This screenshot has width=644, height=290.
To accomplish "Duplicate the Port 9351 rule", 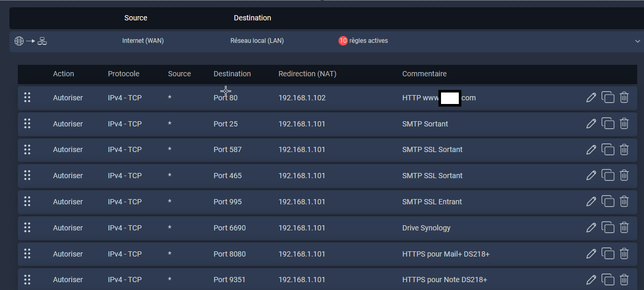I will coord(607,280).
